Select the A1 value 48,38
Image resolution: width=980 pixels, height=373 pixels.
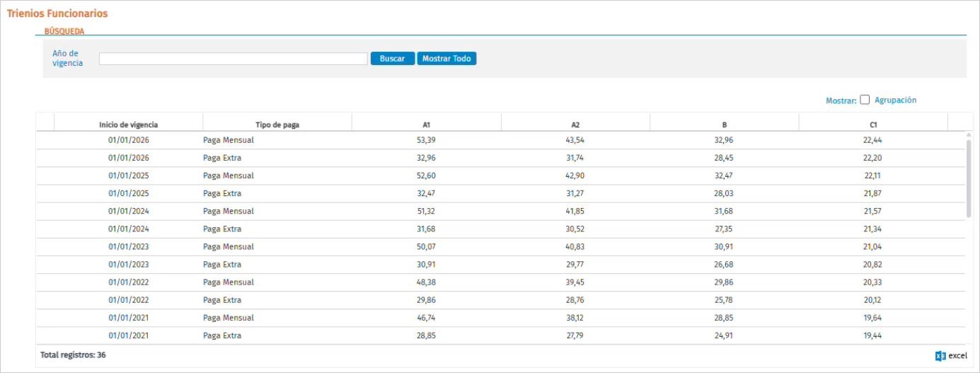click(426, 282)
